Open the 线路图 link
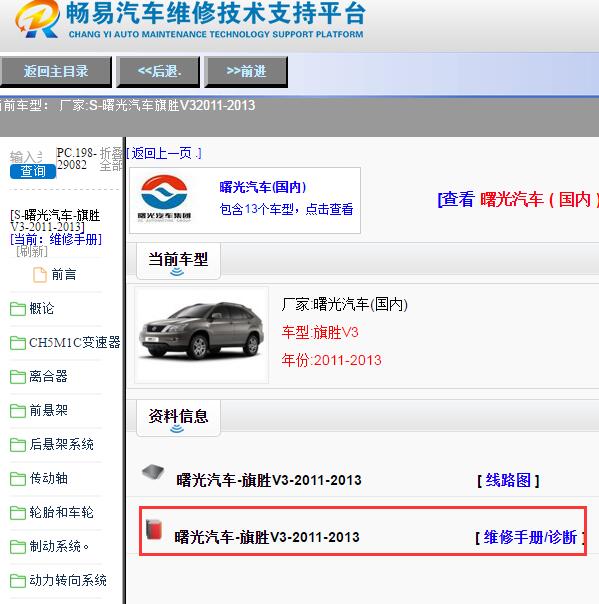Screen dimensions: 599x604 point(508,480)
